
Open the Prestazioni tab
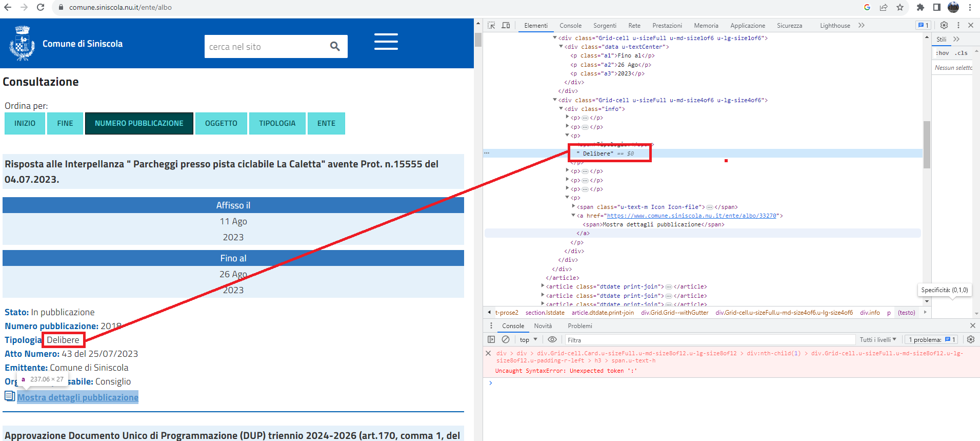tap(667, 26)
